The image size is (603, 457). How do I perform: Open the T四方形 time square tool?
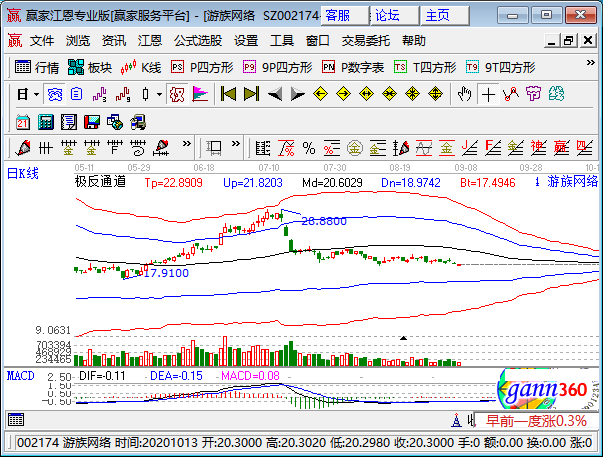click(425, 67)
